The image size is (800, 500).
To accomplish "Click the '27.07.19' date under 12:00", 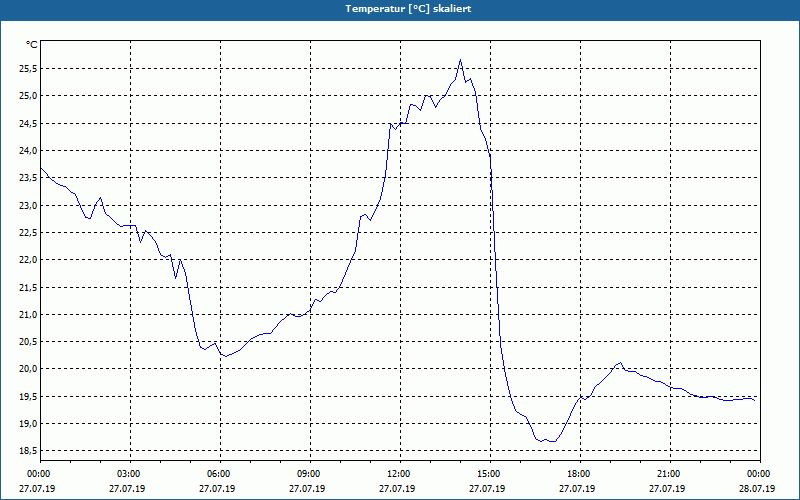I will (397, 488).
